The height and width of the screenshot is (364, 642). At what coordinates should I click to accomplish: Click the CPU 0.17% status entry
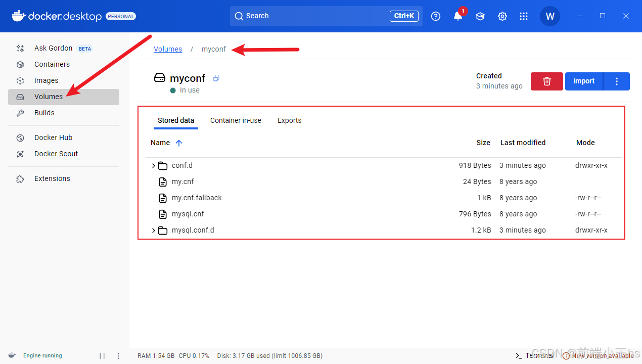[194, 356]
